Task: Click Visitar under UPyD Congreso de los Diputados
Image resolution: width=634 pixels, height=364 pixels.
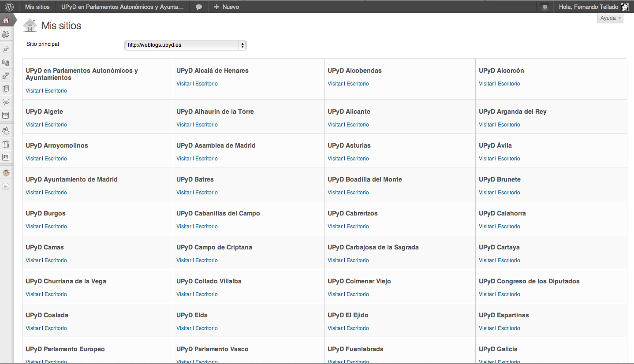Action: coord(486,294)
